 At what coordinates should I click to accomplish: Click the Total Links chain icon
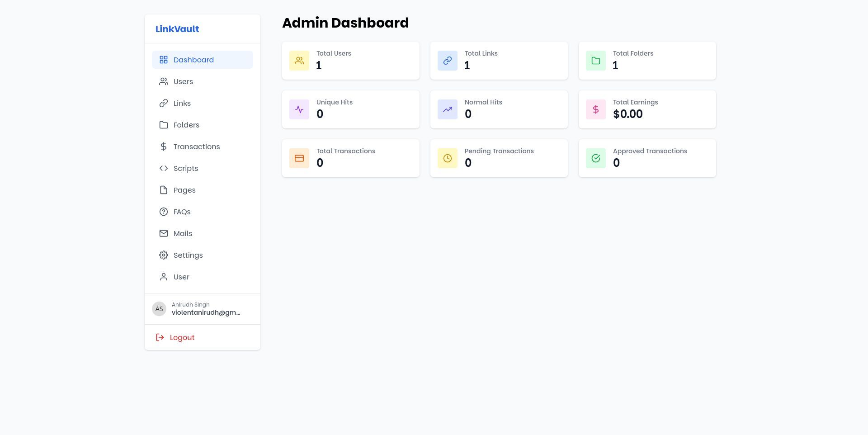pos(448,61)
